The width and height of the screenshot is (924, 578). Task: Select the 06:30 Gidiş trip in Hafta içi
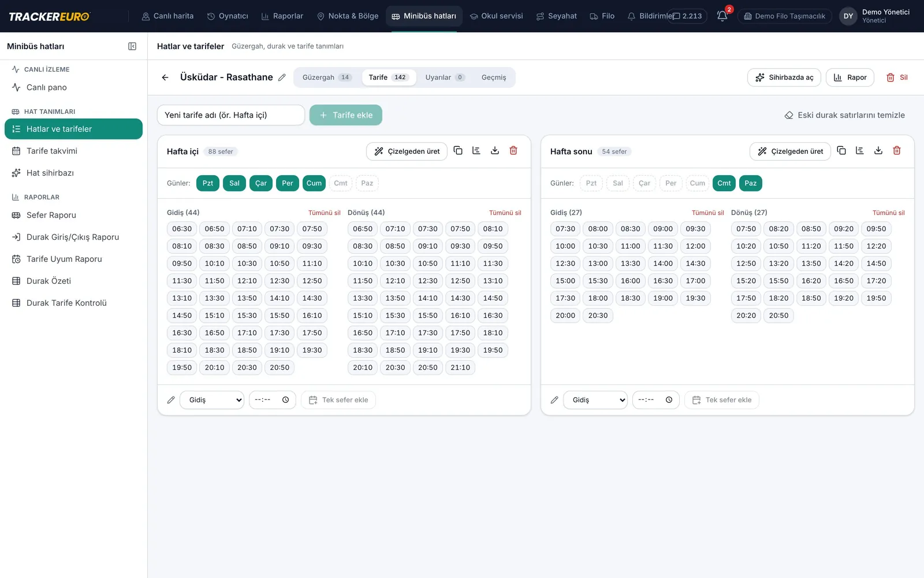182,229
